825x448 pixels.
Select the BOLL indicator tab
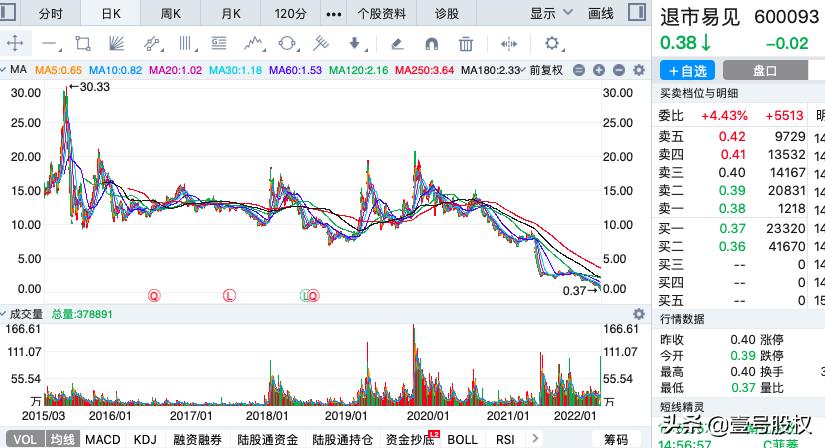[x=462, y=439]
